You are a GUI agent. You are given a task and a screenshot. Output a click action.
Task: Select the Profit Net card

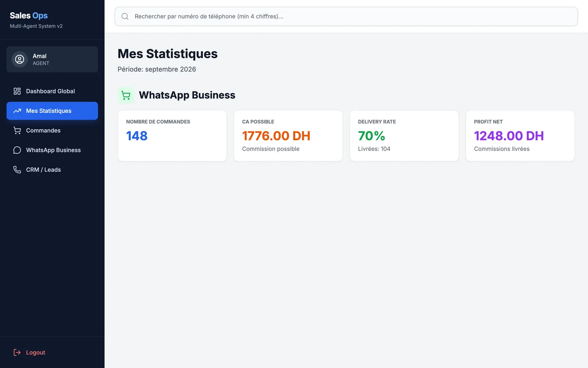[x=520, y=136]
